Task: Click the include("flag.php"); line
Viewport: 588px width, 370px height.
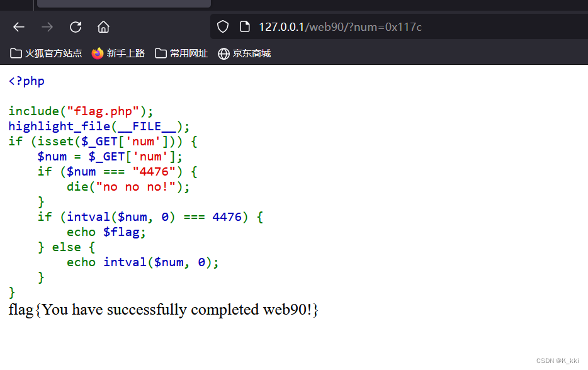Action: tap(81, 111)
